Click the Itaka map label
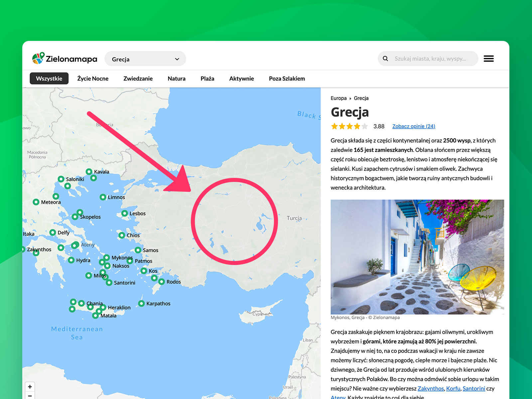532x399 pixels. point(29,234)
